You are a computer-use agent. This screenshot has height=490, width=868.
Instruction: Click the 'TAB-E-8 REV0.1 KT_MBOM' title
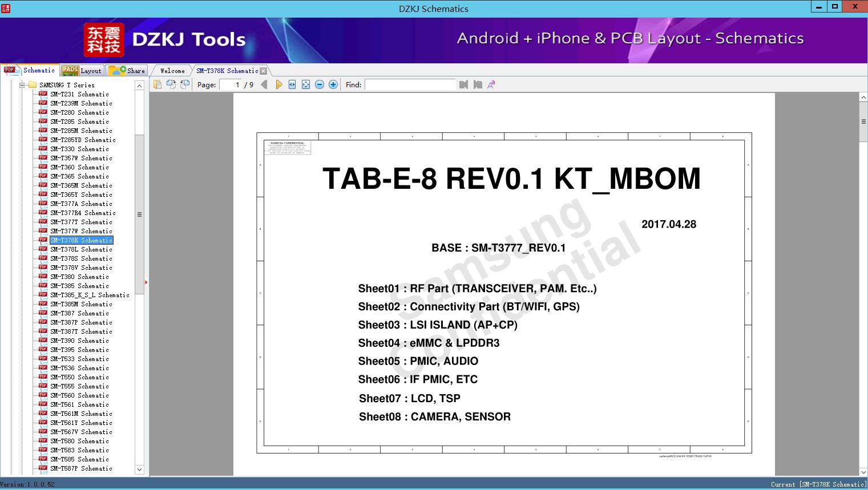(511, 179)
